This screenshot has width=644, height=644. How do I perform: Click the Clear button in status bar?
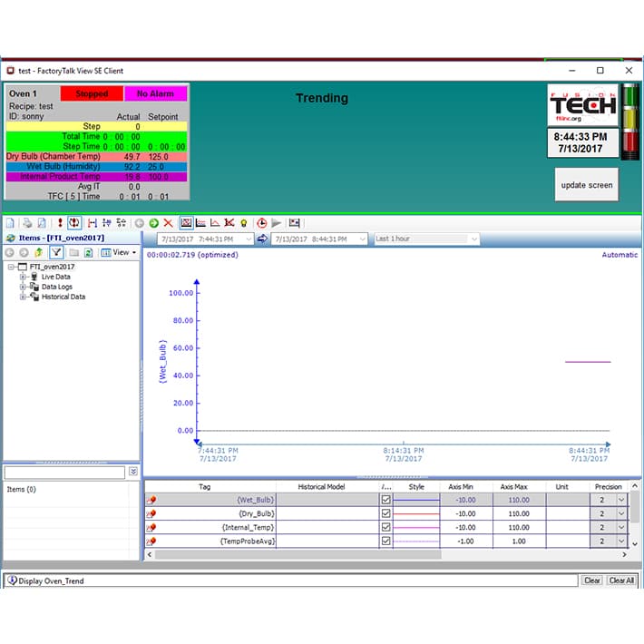[591, 581]
